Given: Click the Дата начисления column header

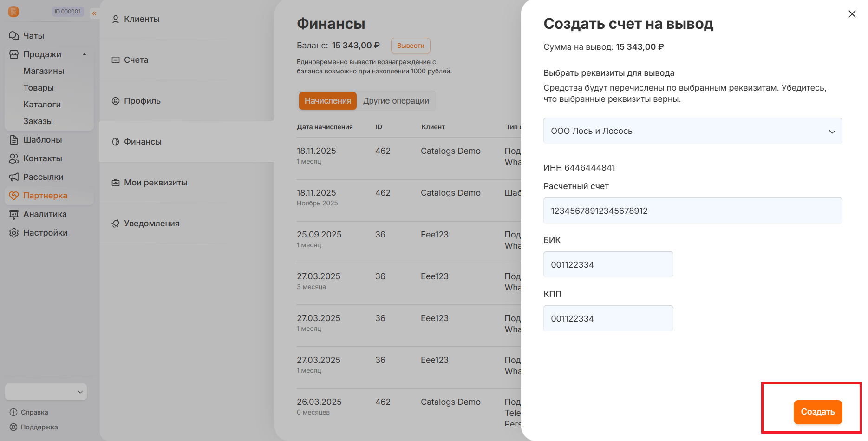Looking at the screenshot, I should click(x=325, y=127).
